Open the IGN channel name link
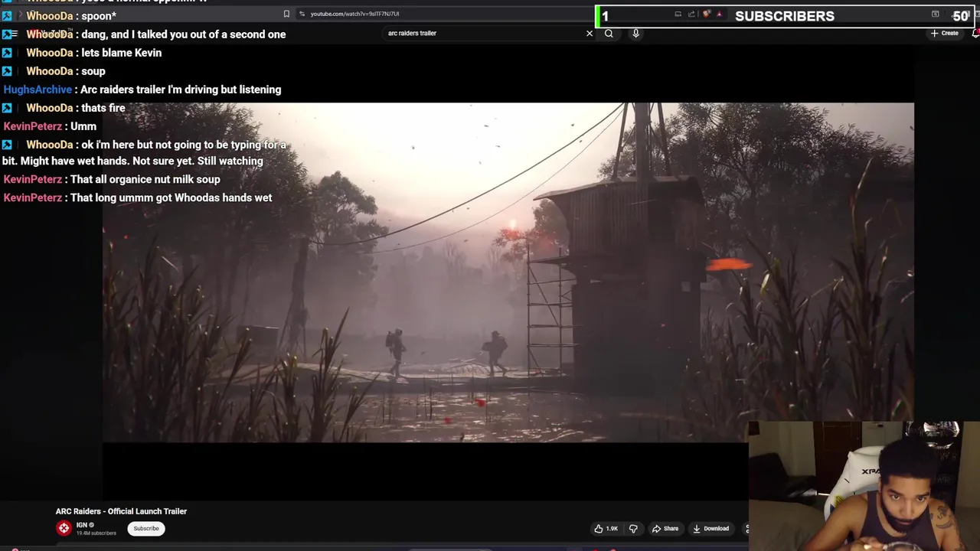980x551 pixels. (82, 525)
